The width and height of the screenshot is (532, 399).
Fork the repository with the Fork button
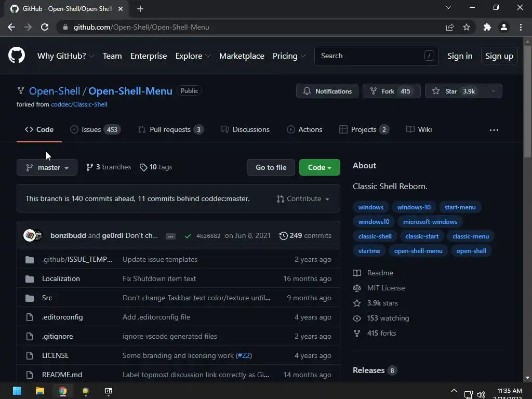point(392,91)
